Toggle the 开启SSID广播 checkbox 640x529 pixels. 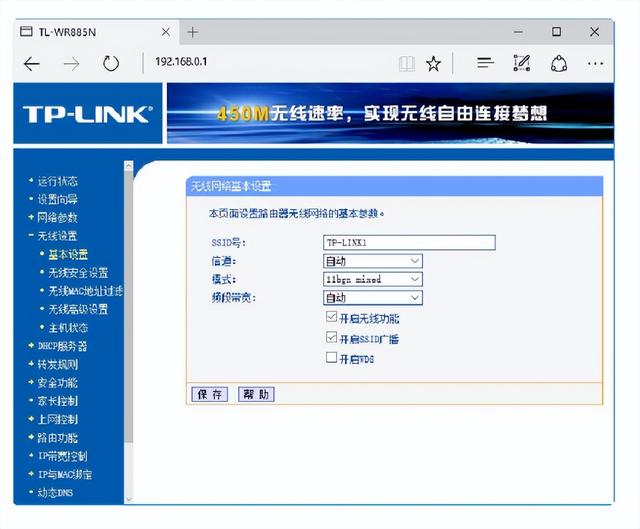point(331,337)
